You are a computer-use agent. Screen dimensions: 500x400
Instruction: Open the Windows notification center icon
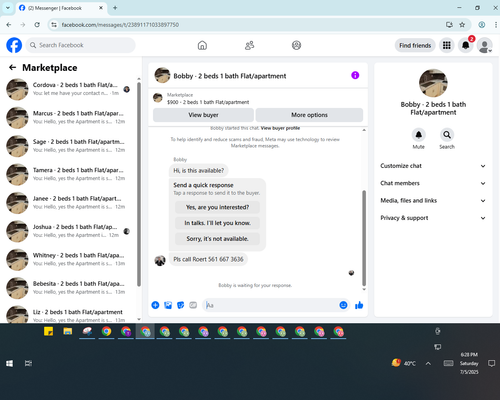coord(491,363)
